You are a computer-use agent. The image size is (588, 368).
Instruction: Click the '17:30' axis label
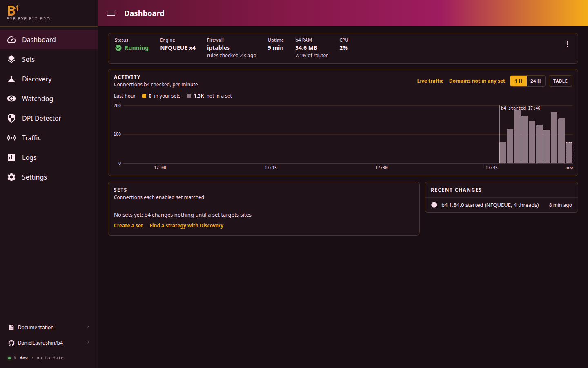point(381,168)
